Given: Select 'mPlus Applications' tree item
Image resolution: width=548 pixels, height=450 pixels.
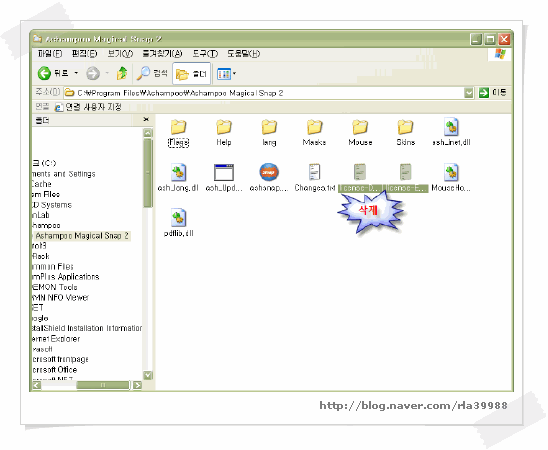Looking at the screenshot, I should point(65,277).
